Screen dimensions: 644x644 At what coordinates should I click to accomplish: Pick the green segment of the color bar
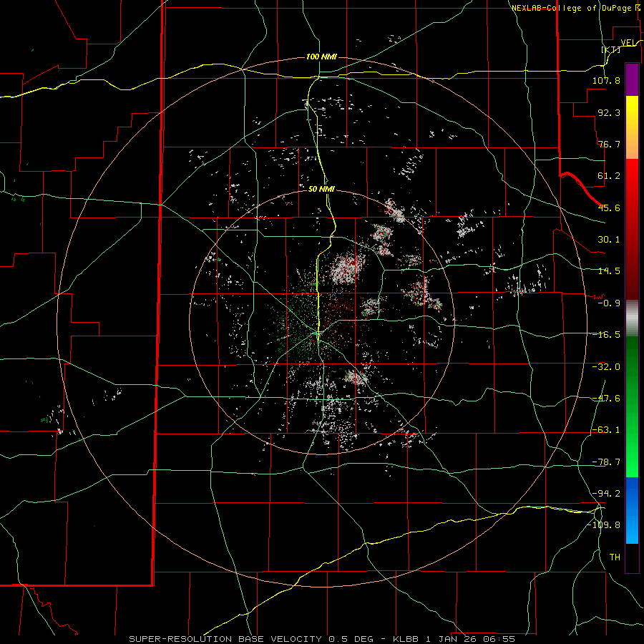[x=632, y=406]
